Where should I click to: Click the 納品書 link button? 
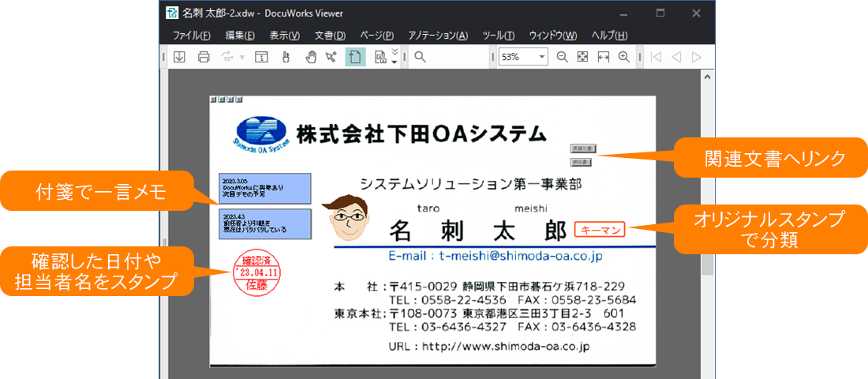coord(582,163)
